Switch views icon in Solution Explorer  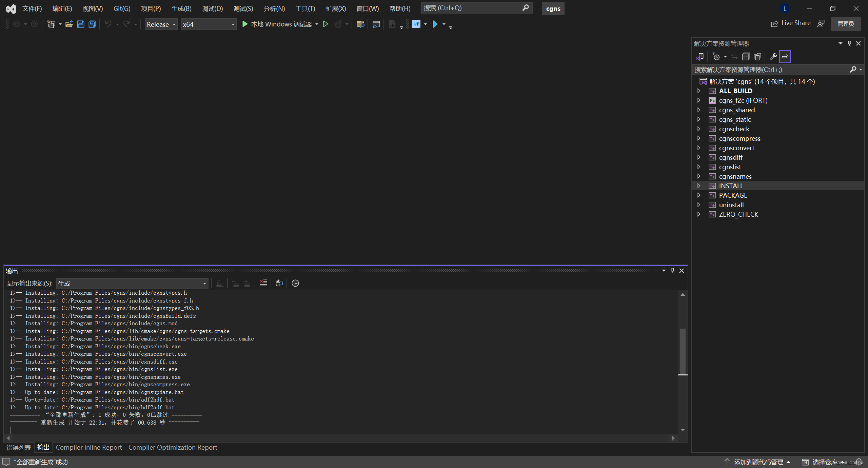(699, 57)
